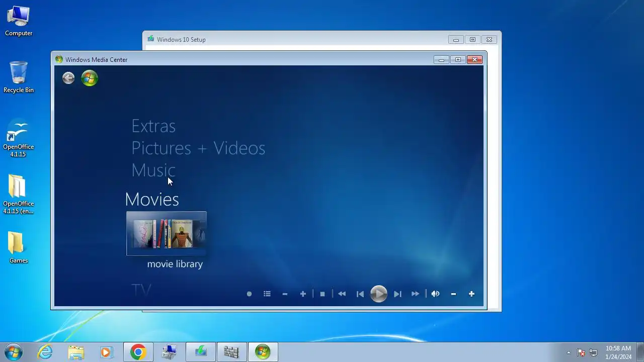Skip to previous track button
Viewport: 644px width, 362px height.
coord(360,294)
